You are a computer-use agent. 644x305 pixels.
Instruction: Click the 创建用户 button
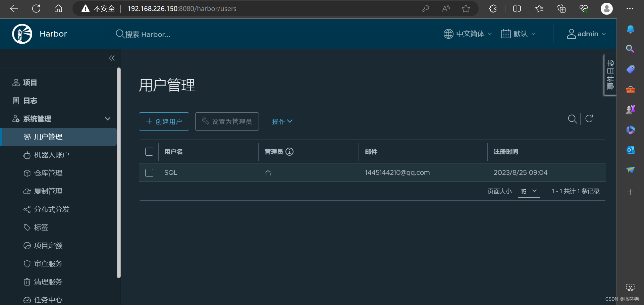[164, 121]
